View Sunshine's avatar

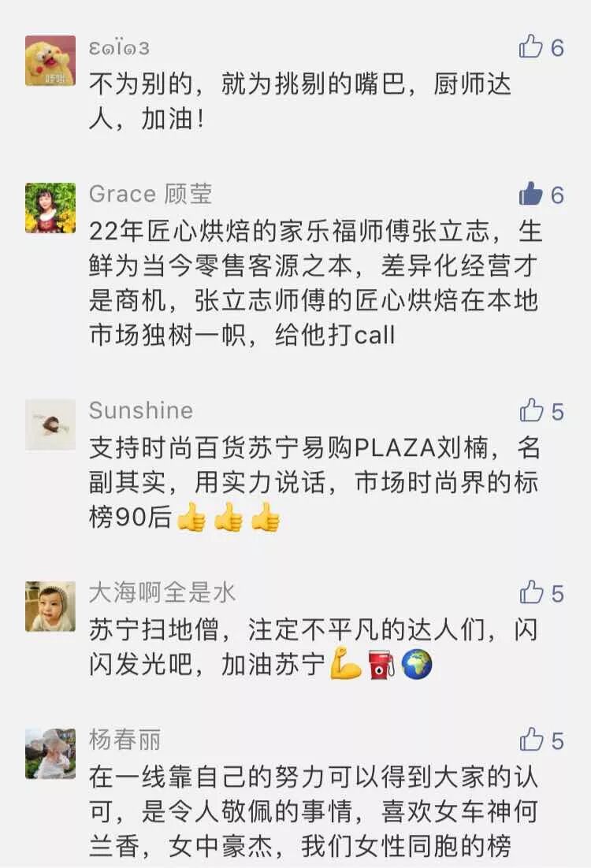click(x=50, y=424)
